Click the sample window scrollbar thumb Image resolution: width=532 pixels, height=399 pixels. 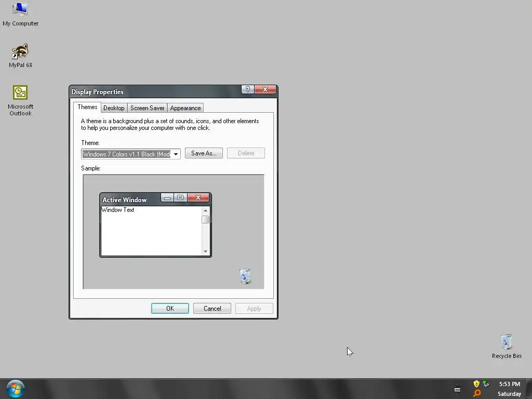tap(205, 220)
